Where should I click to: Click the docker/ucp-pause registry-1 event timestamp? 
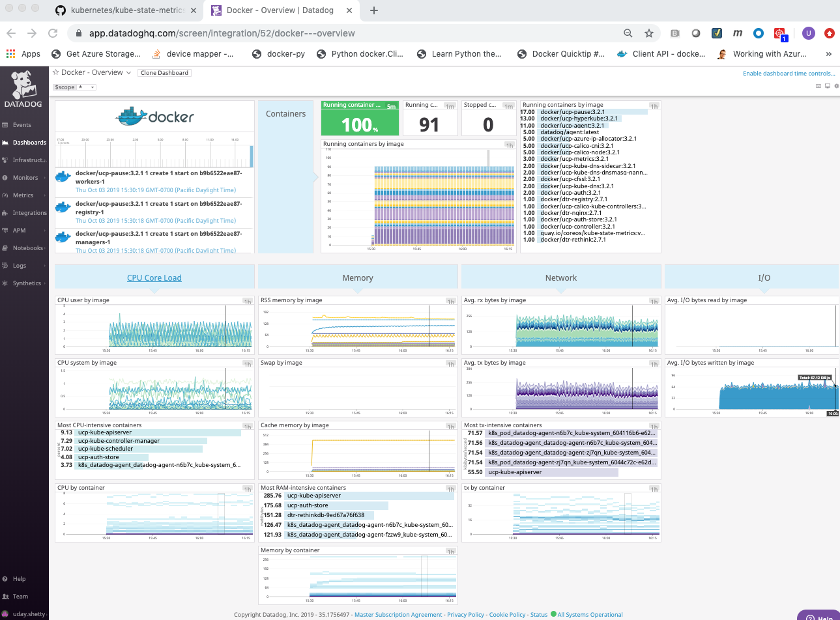point(156,221)
